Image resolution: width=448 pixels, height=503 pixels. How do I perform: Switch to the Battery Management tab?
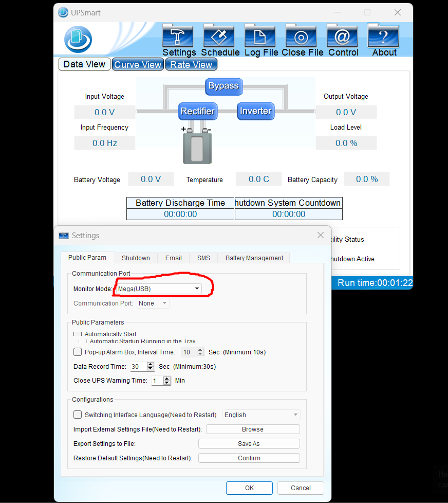tap(254, 258)
